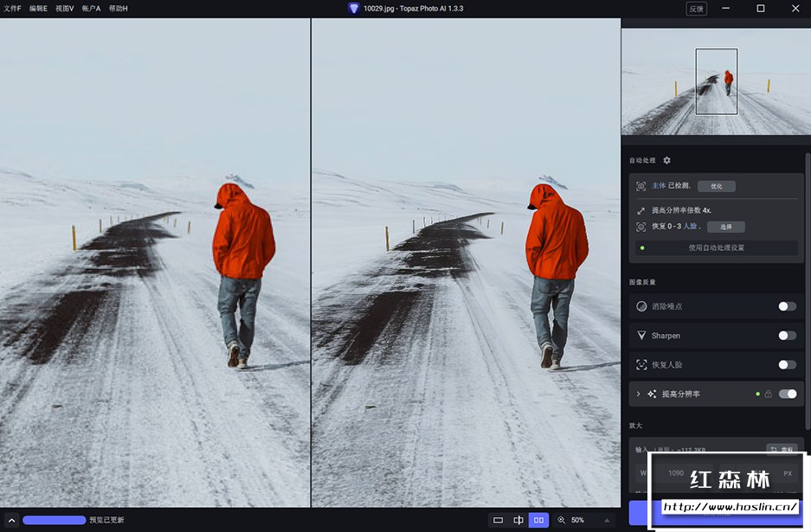Image resolution: width=811 pixels, height=532 pixels.
Task: Open the 文件F menu
Action: [x=12, y=8]
